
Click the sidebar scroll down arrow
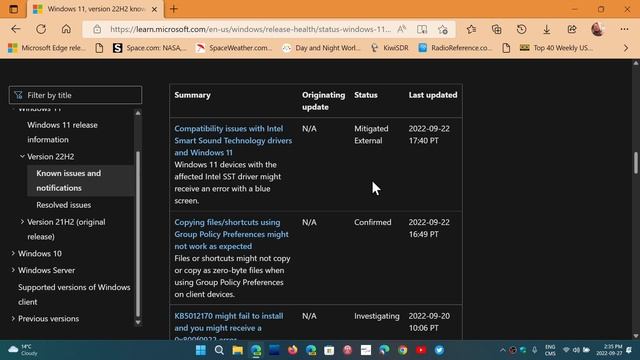point(138,322)
